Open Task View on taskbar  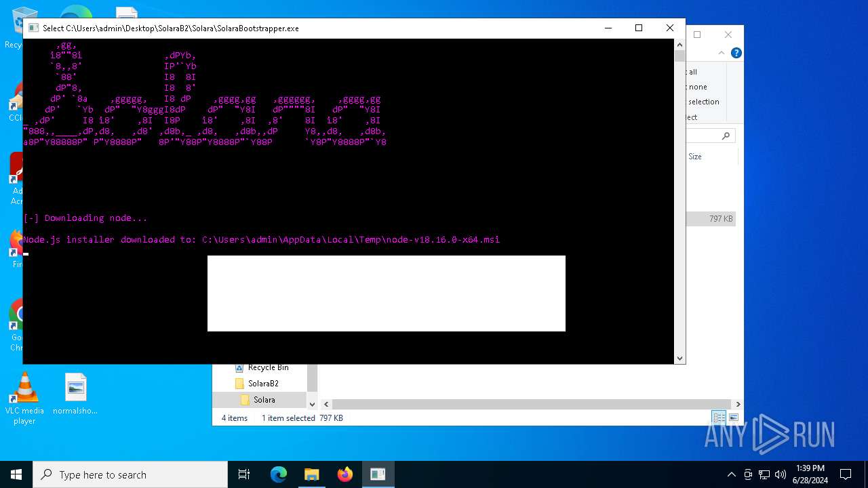tap(244, 474)
